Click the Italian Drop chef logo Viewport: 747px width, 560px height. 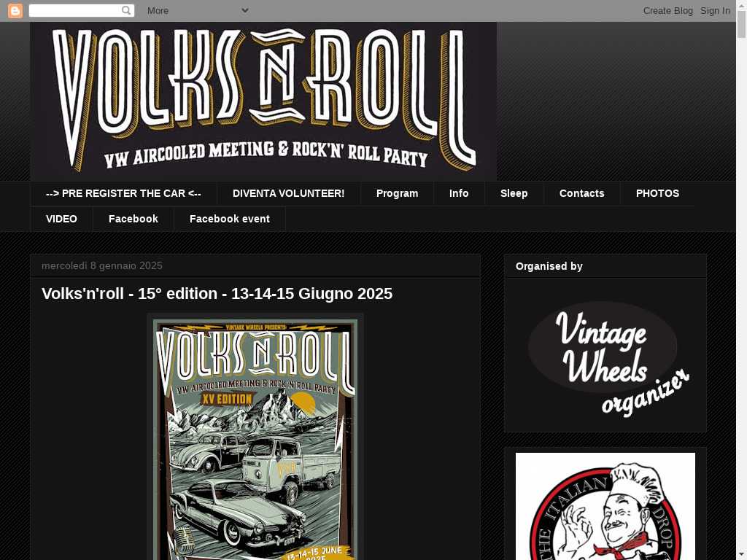coord(605,506)
